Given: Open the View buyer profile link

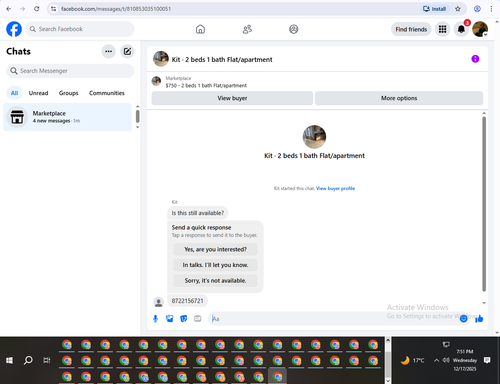Looking at the screenshot, I should tap(335, 188).
